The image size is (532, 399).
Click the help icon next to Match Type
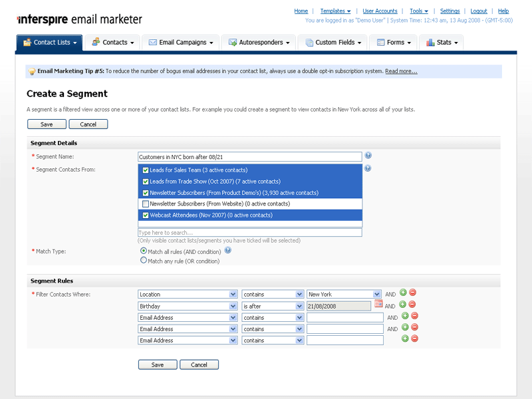[228, 251]
